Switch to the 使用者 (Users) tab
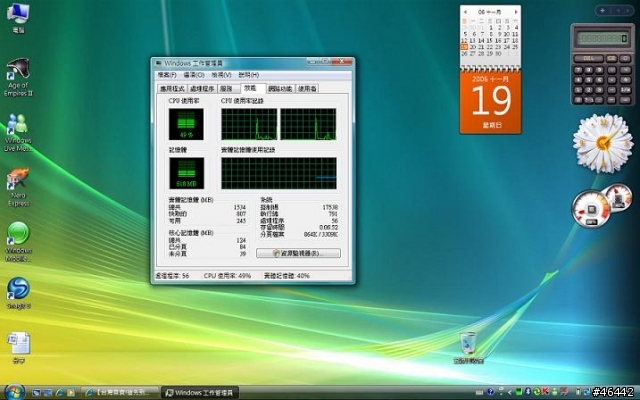Viewport: 640px width, 400px height. (307, 89)
